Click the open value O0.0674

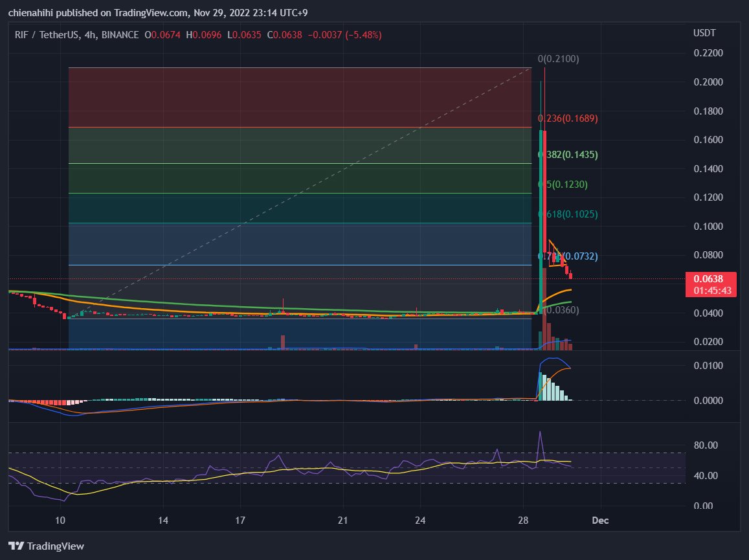click(162, 35)
